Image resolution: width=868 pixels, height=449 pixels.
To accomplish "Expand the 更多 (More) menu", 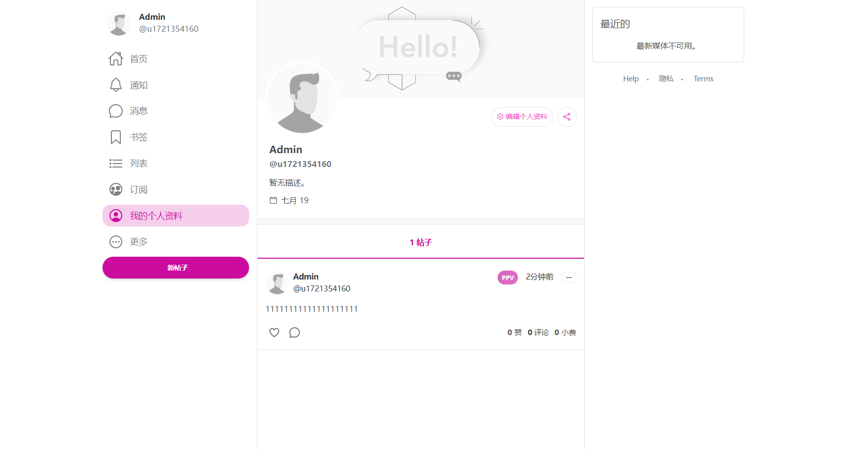I will (138, 242).
